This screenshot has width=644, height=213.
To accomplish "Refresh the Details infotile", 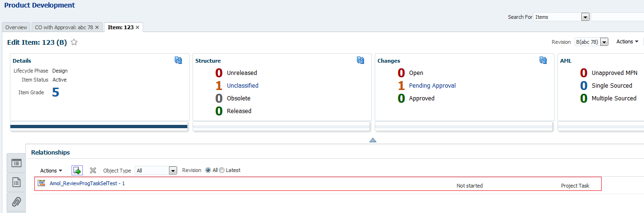I will (x=178, y=60).
